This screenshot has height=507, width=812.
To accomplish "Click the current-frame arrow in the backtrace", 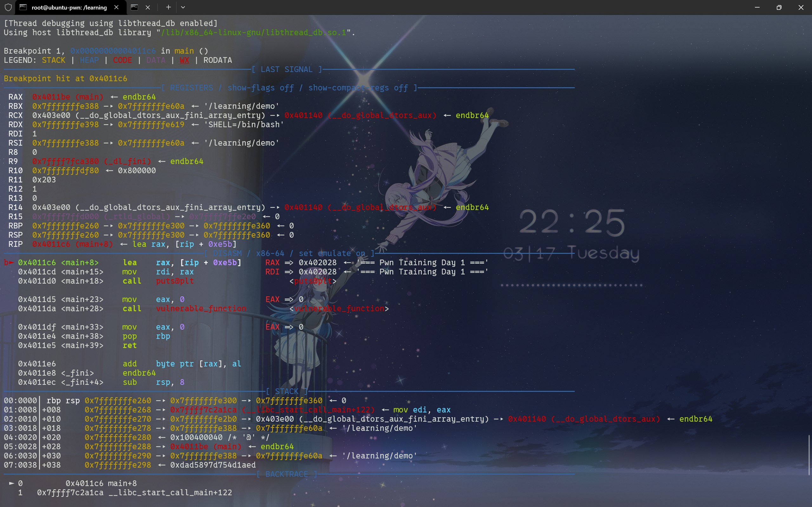I will click(12, 483).
